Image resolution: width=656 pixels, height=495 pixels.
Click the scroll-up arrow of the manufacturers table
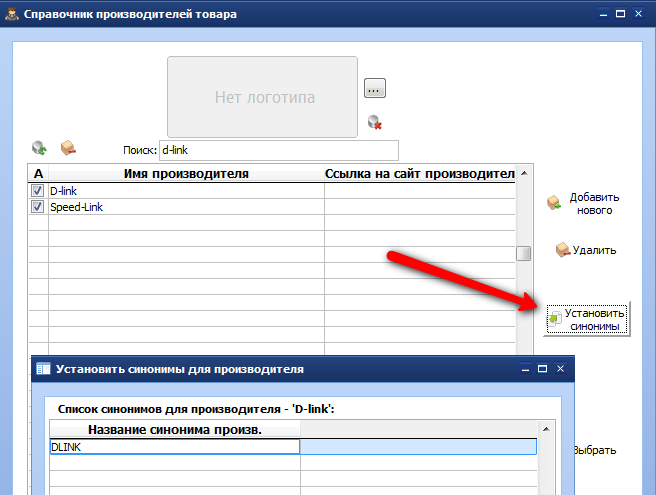click(x=524, y=173)
